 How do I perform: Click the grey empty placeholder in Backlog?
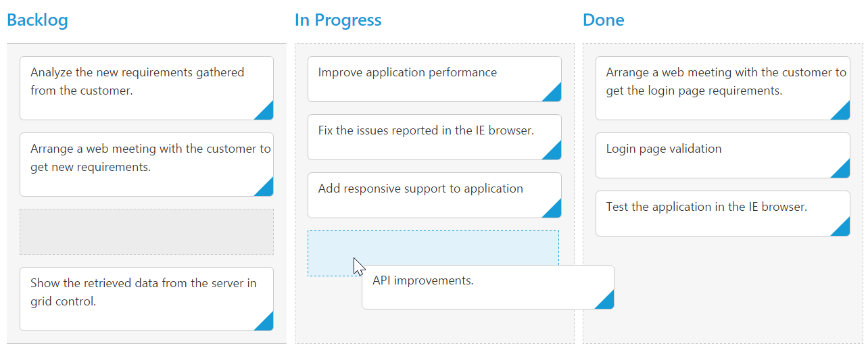pos(147,232)
